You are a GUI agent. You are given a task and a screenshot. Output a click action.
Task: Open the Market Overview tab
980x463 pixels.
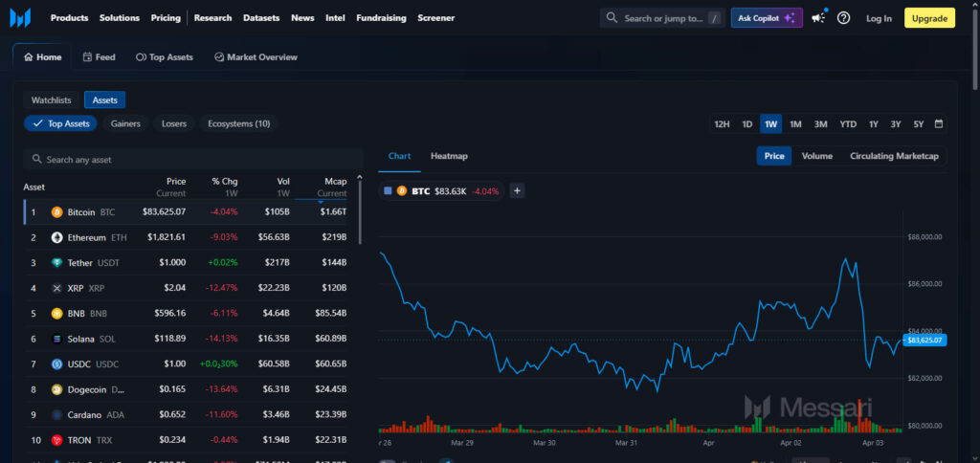pos(256,57)
